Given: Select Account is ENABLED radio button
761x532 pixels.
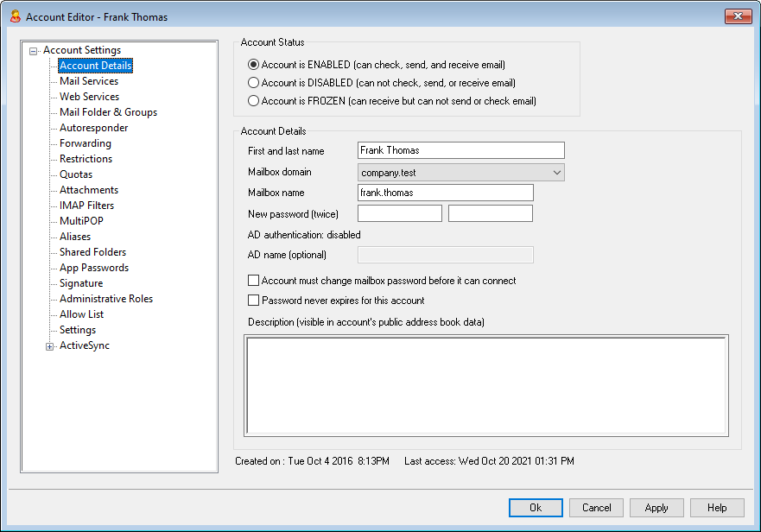Looking at the screenshot, I should [x=253, y=65].
